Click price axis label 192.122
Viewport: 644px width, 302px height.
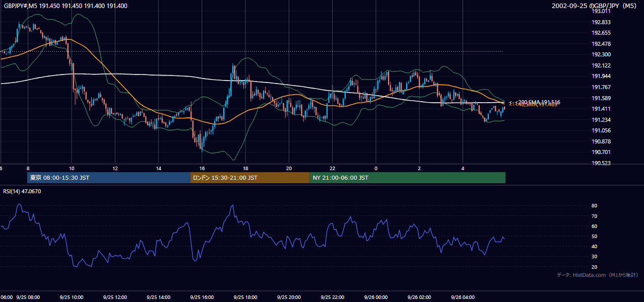coord(602,65)
